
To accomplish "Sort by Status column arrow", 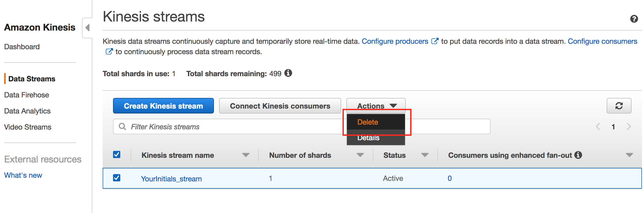I will (425, 155).
